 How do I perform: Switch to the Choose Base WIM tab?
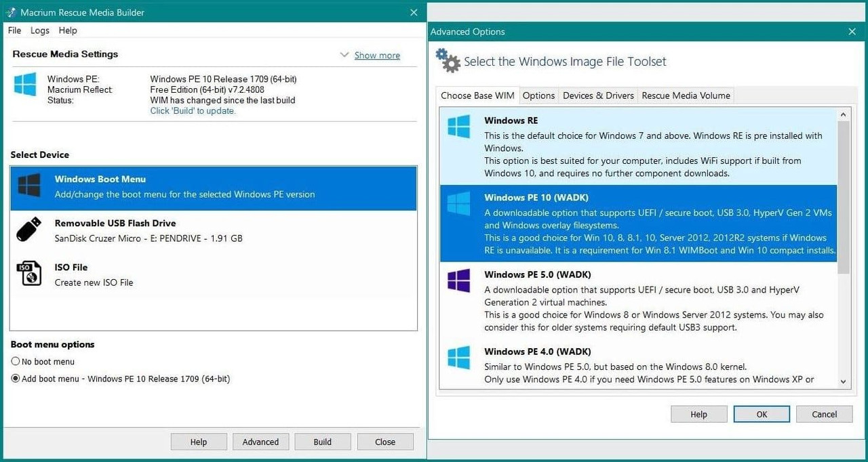[477, 96]
